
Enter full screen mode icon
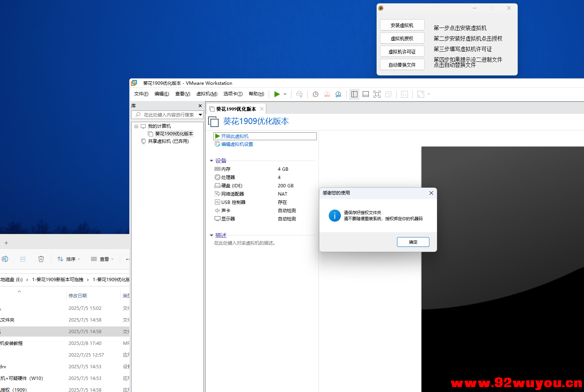click(x=377, y=94)
